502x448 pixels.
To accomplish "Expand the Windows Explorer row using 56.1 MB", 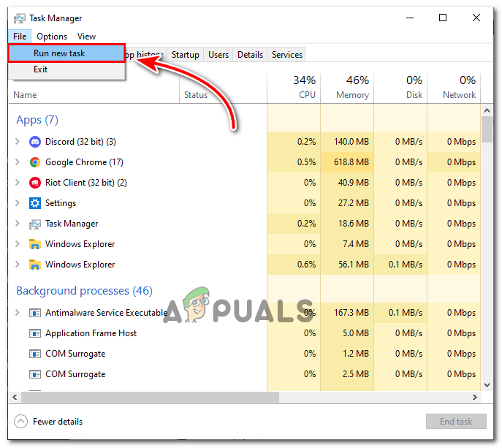I will 18,265.
